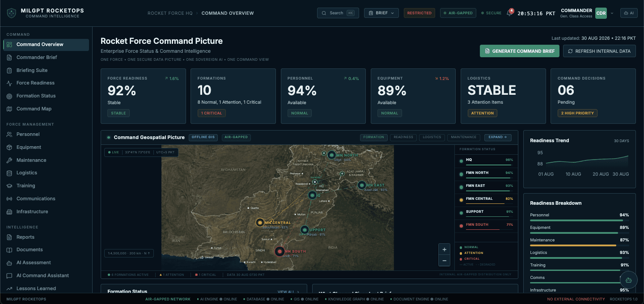Open the Logistics menu item
The height and width of the screenshot is (304, 644).
click(x=46, y=173)
